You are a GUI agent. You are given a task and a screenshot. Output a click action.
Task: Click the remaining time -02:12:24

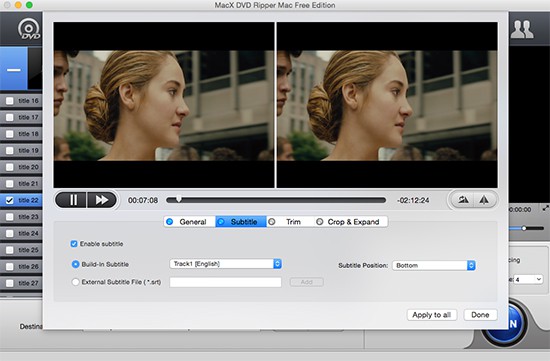click(413, 200)
